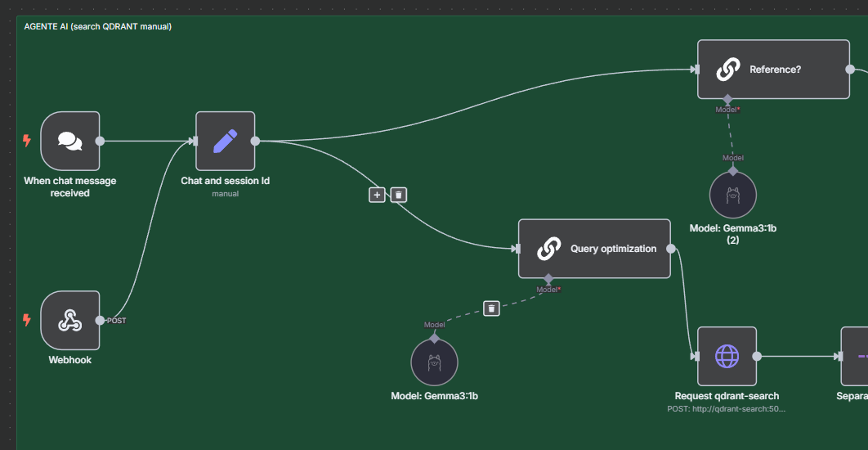Click the output connector of 'Request qdrant-search'
Screen dimensions: 868x450
click(x=757, y=357)
